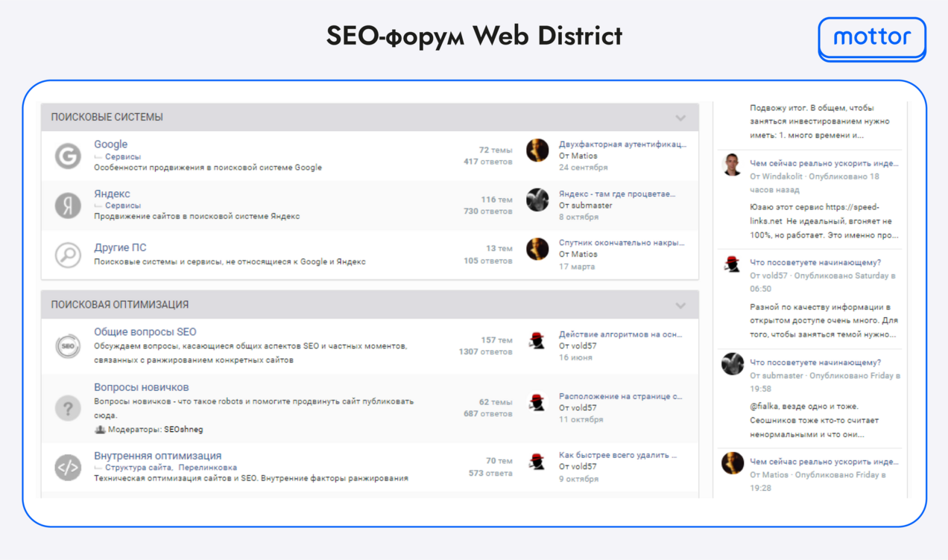Image resolution: width=948 pixels, height=560 pixels.
Task: Open moderator SEOshneg profile
Action: pyautogui.click(x=183, y=430)
